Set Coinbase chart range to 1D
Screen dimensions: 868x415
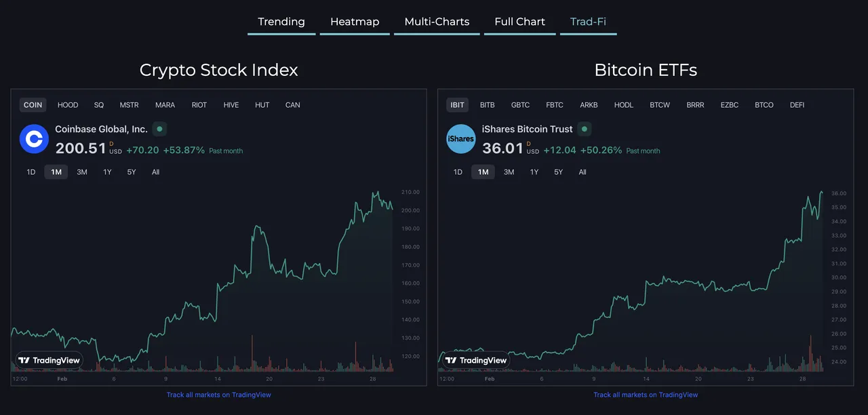coord(31,172)
